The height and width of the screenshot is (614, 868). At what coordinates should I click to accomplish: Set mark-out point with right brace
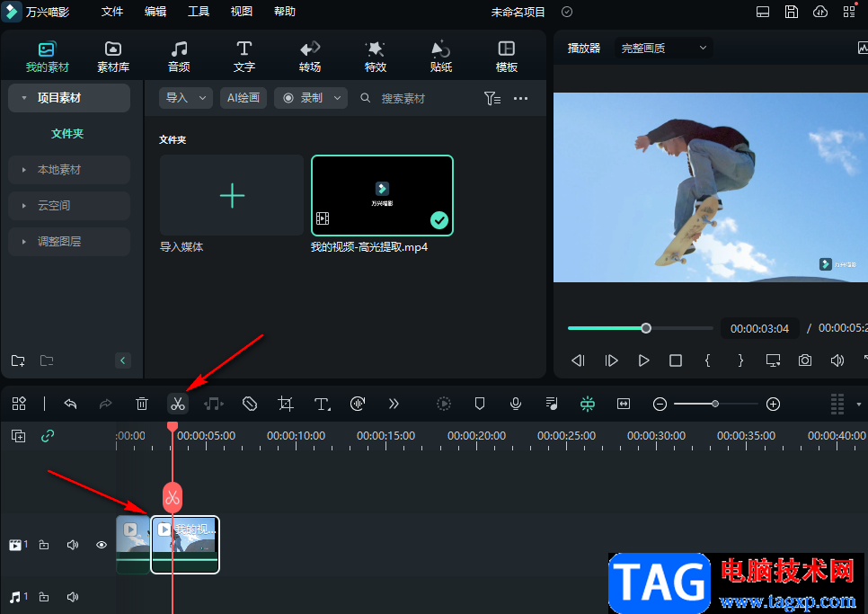pos(740,361)
